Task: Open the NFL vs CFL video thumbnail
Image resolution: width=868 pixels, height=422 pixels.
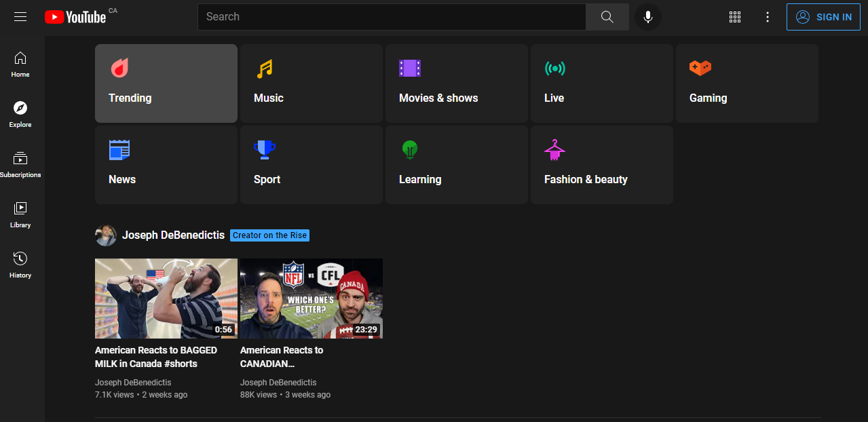Action: 312,299
